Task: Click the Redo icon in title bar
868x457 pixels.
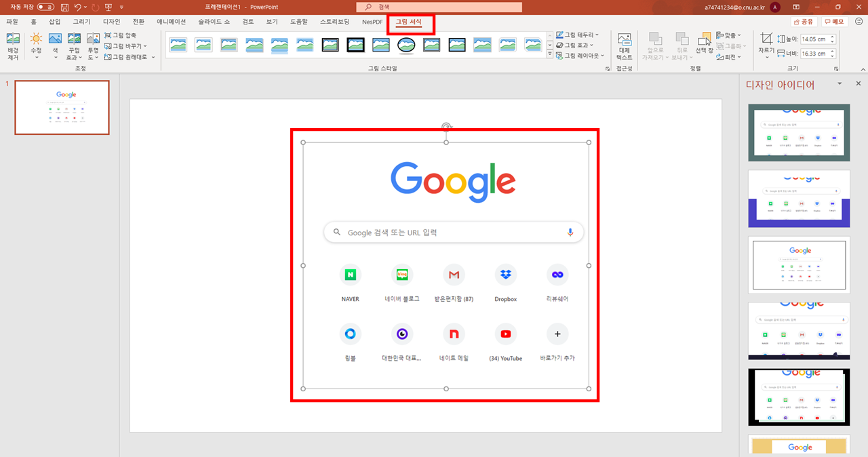Action: coord(95,7)
